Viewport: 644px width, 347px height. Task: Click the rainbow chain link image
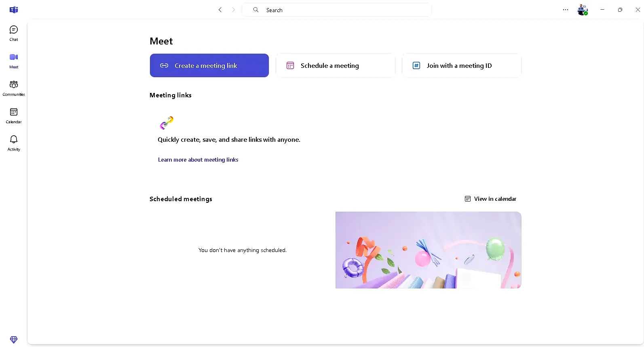click(167, 122)
